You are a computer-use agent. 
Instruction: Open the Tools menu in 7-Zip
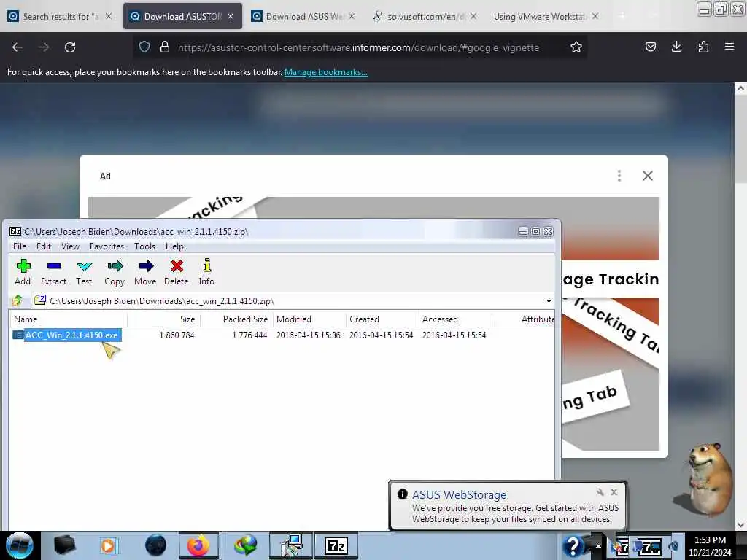click(144, 246)
